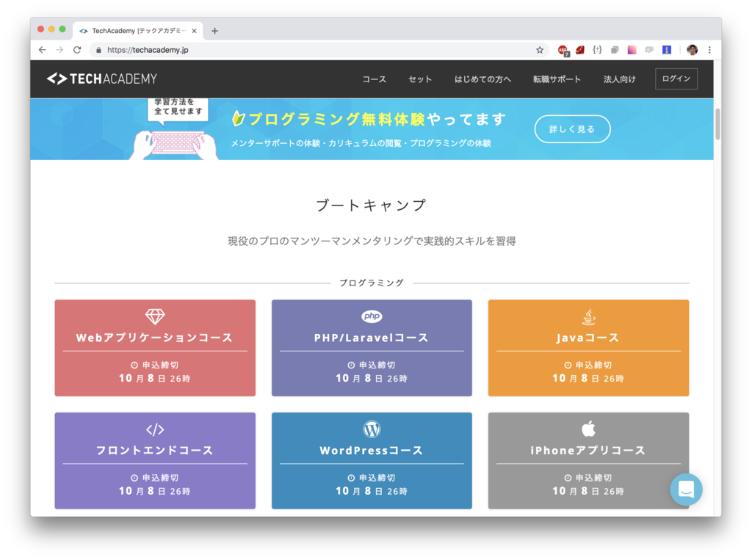Click the ログイン button
The image size is (752, 560).
click(676, 79)
